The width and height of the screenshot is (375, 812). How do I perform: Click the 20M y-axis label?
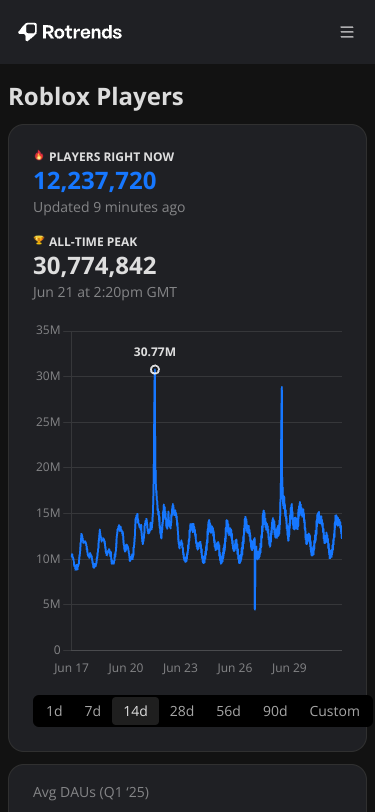pos(49,467)
